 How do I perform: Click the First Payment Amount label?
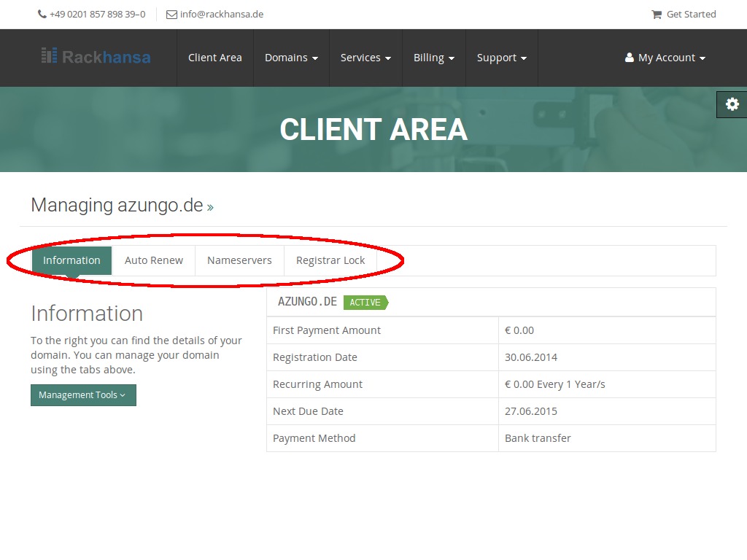tap(327, 330)
